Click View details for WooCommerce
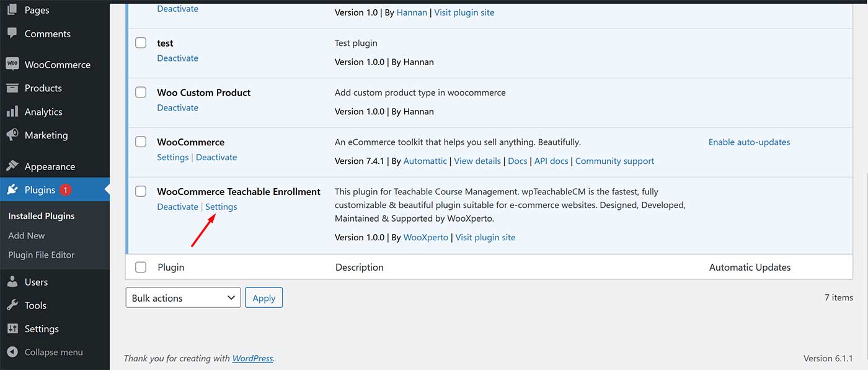The width and height of the screenshot is (868, 370). (477, 161)
